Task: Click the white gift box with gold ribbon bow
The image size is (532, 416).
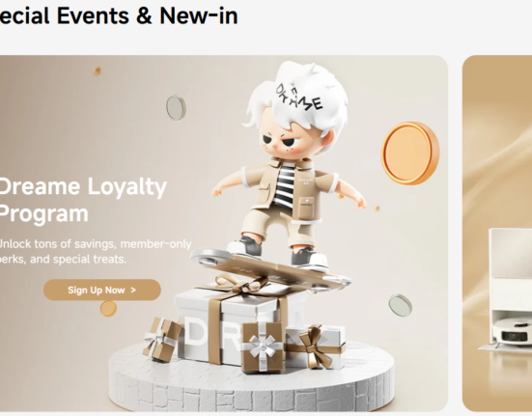Action: coord(318,347)
